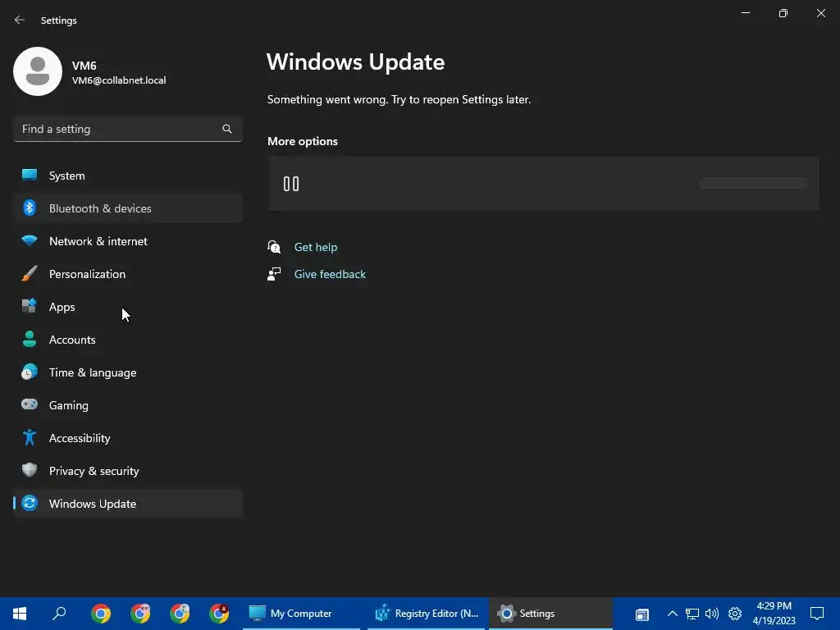Restore down the Settings window
The height and width of the screenshot is (630, 840).
pos(783,13)
